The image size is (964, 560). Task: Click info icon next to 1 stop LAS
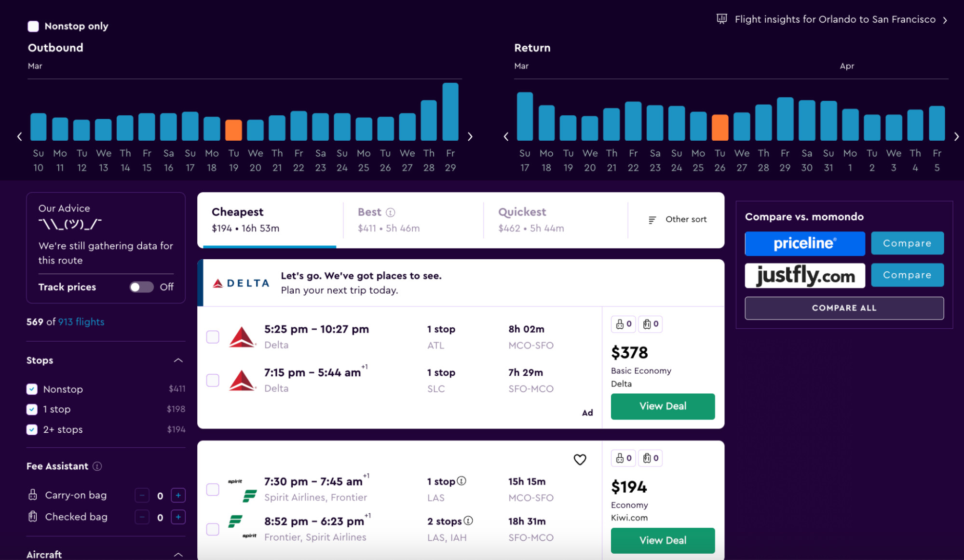click(462, 481)
